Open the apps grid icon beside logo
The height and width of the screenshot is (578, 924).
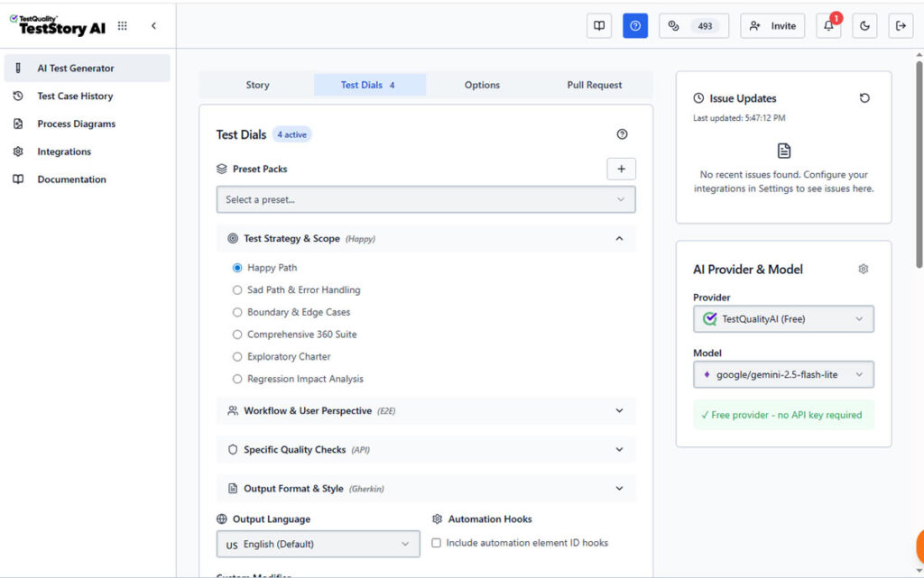point(123,26)
